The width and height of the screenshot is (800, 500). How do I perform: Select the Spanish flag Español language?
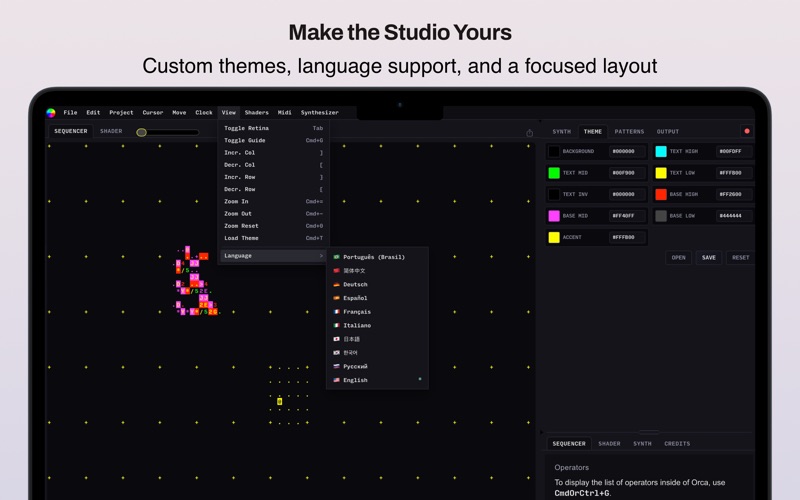coord(377,298)
